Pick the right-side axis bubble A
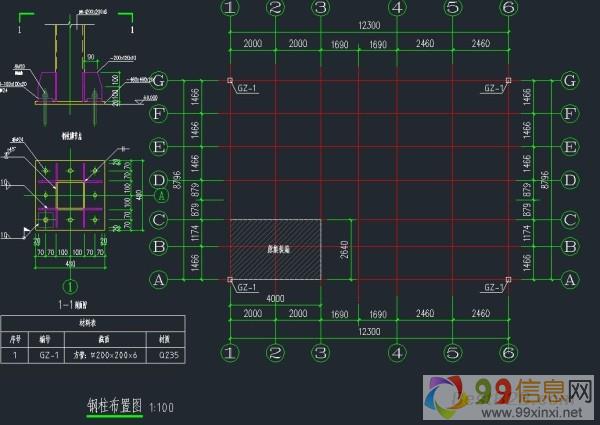This screenshot has width=600, height=425. click(570, 280)
